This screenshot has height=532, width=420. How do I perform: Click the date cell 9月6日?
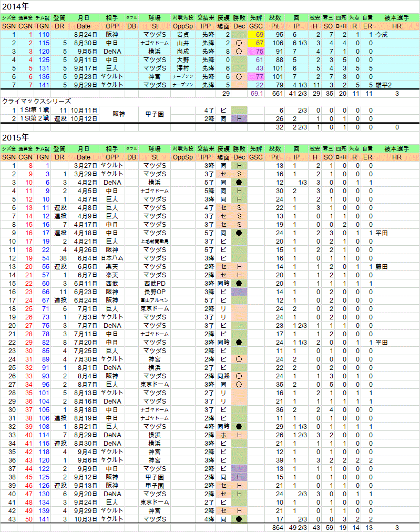click(84, 460)
